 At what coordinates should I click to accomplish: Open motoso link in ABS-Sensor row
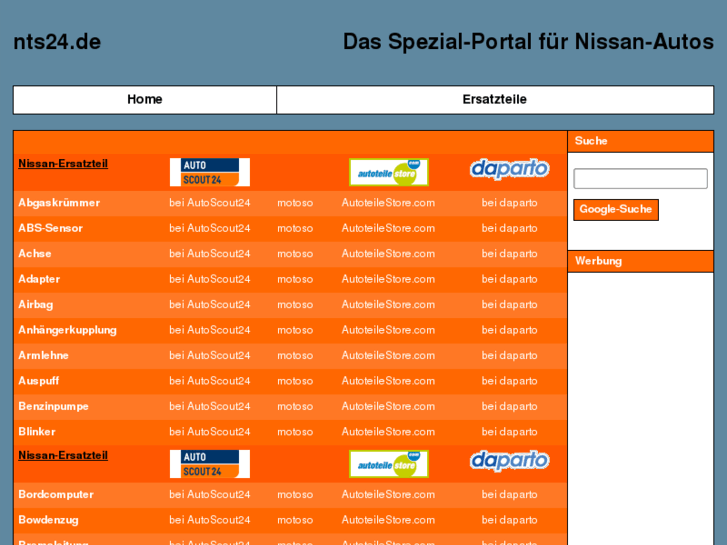tap(295, 228)
